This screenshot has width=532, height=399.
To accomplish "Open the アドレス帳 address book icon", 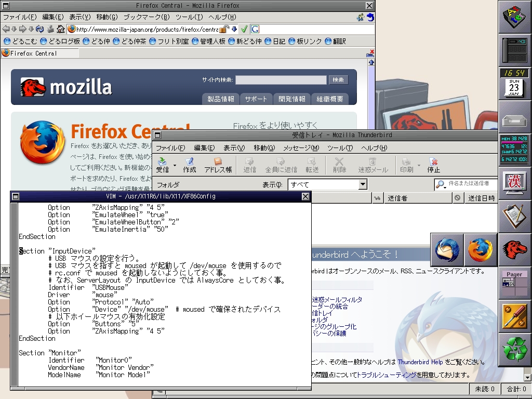I will (218, 165).
